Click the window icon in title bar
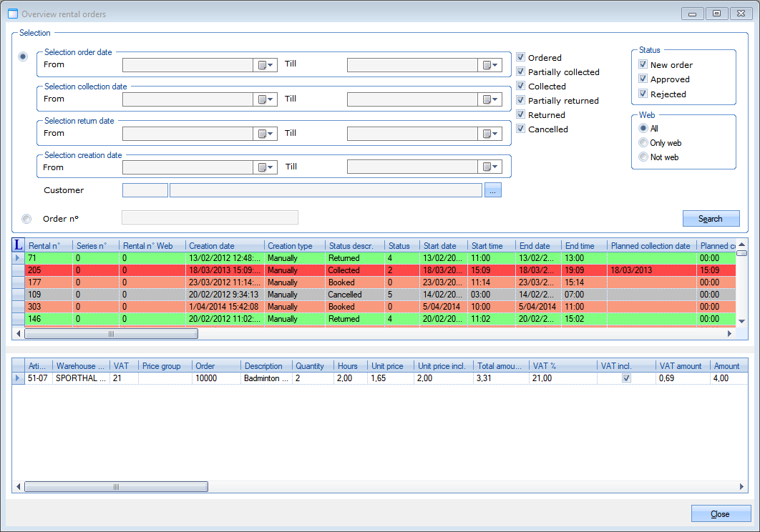Viewport: 760px width, 532px height. [x=12, y=14]
